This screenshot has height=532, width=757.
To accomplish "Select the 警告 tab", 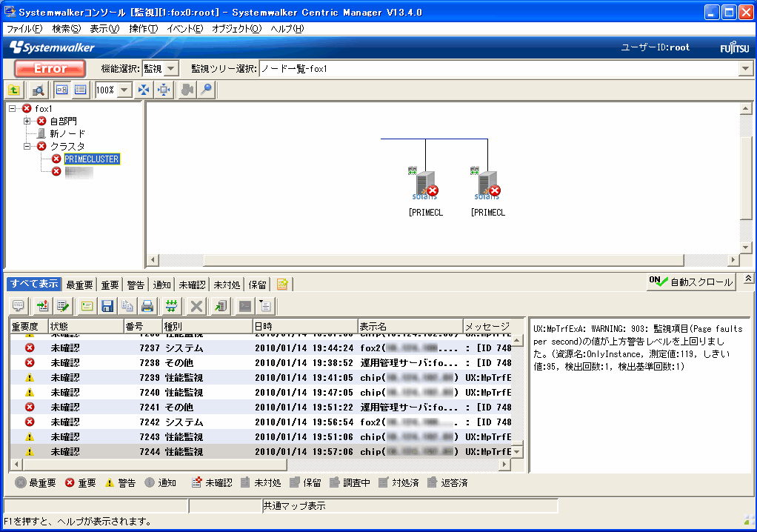I will [136, 285].
